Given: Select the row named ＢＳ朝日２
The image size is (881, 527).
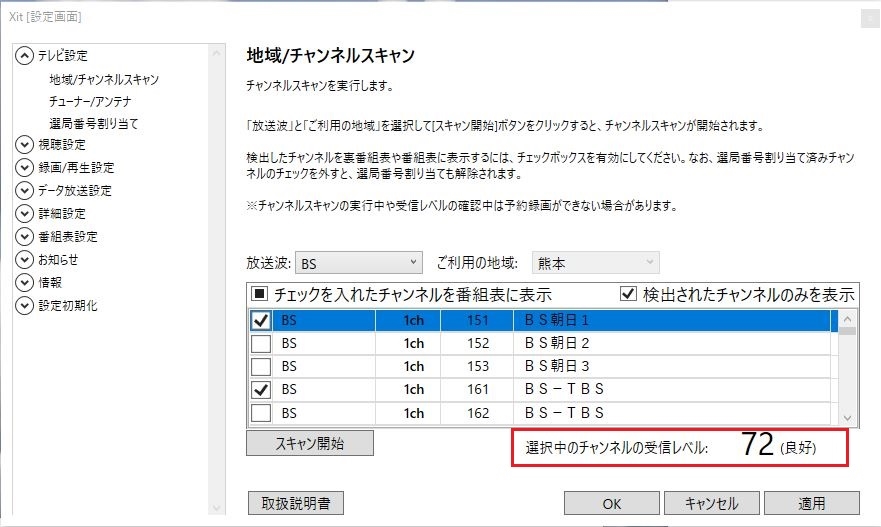Looking at the screenshot, I should click(x=539, y=343).
